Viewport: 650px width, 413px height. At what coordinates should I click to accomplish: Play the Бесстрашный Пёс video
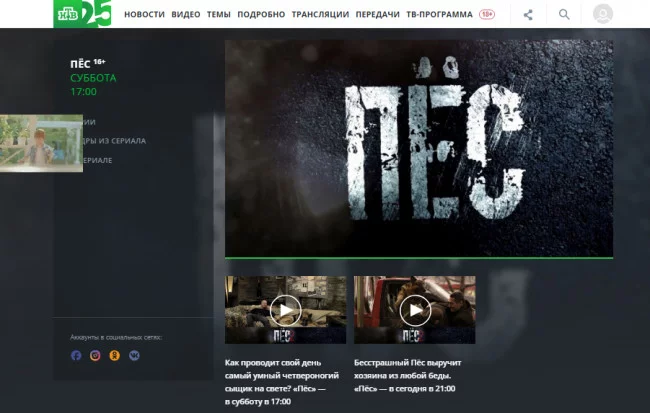tap(415, 310)
